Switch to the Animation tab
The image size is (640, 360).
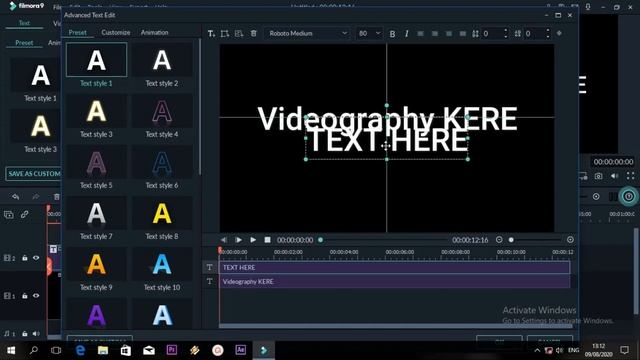[x=154, y=32]
